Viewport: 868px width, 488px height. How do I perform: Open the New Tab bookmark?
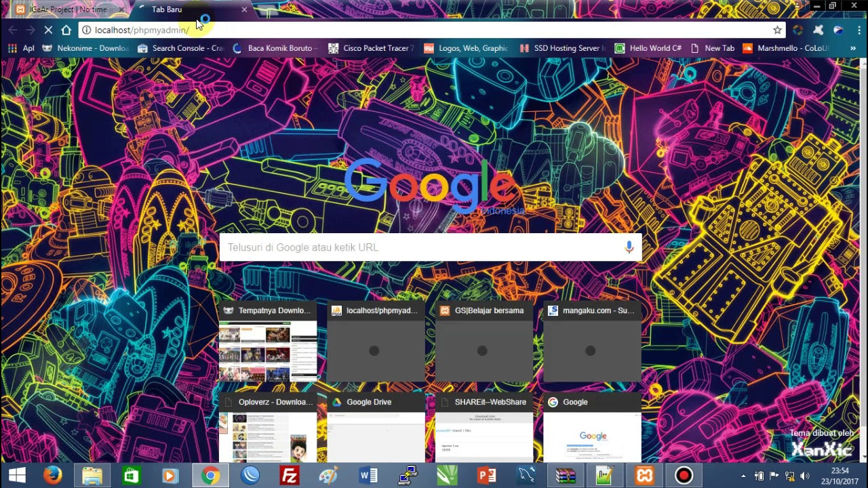click(x=712, y=48)
